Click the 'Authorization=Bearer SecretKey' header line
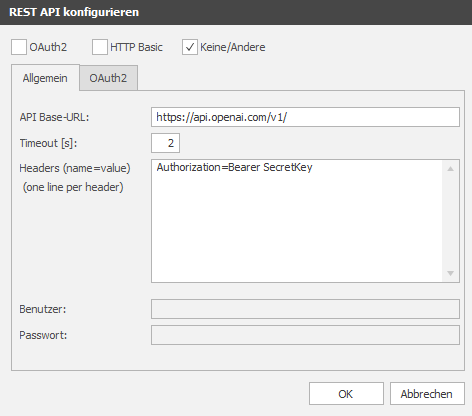This screenshot has height=416, width=472. pos(234,167)
